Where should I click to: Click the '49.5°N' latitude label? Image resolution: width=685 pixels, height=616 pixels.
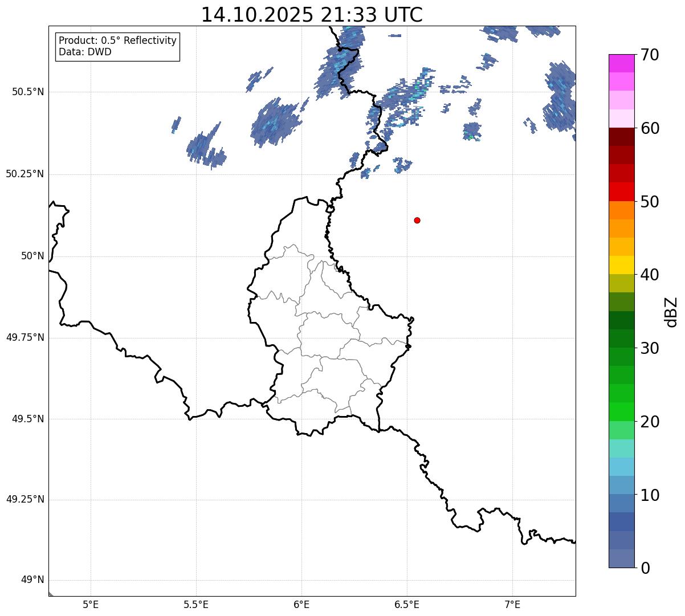click(28, 419)
